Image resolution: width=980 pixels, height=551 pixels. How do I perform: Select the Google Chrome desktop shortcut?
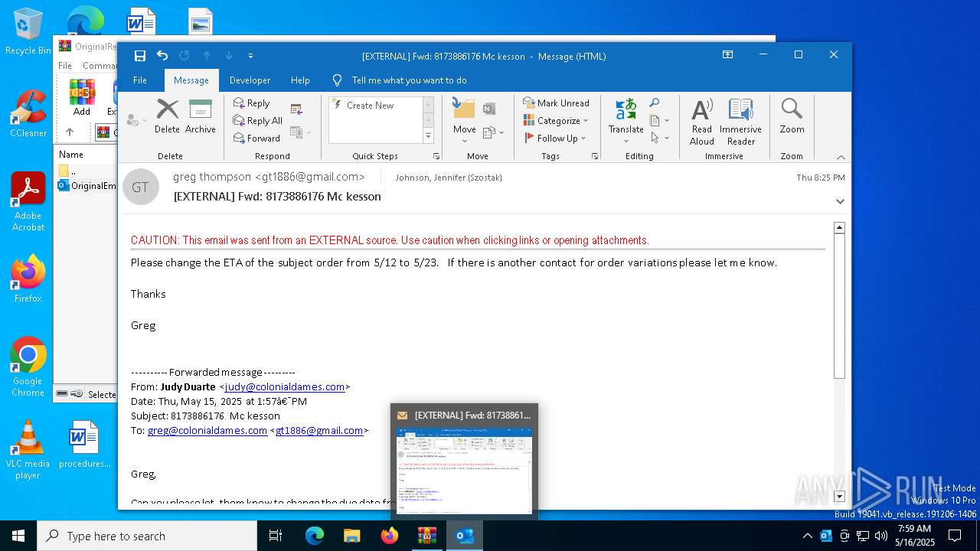(28, 367)
